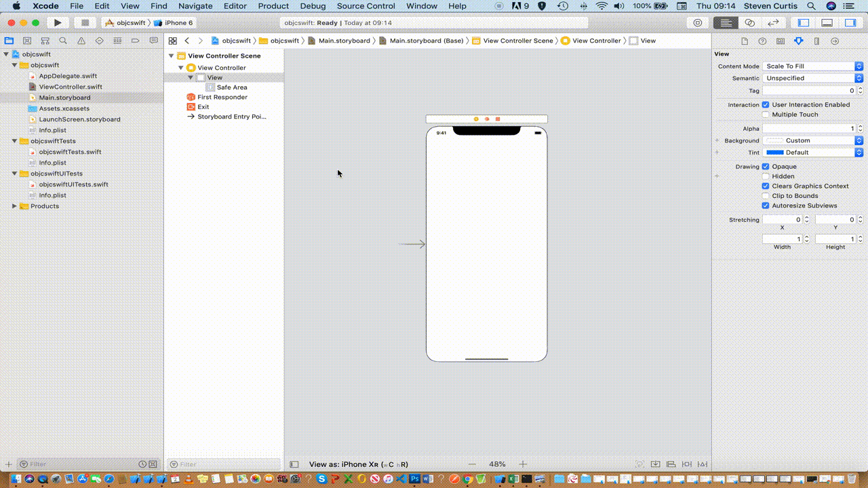Open the Report navigator speech-bubble icon
Viewport: 868px width, 488px height.
[153, 41]
